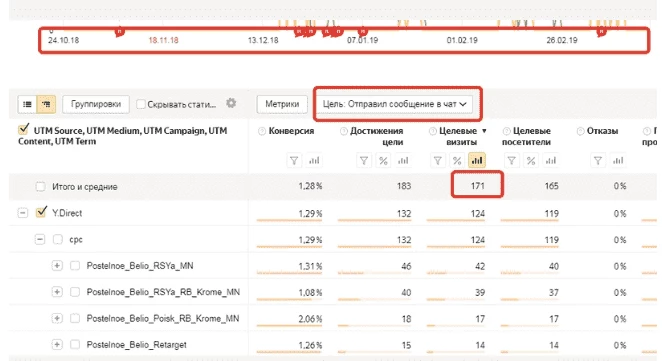
Task: Click the timeline marker near 26.02.19
Action: pos(601,32)
